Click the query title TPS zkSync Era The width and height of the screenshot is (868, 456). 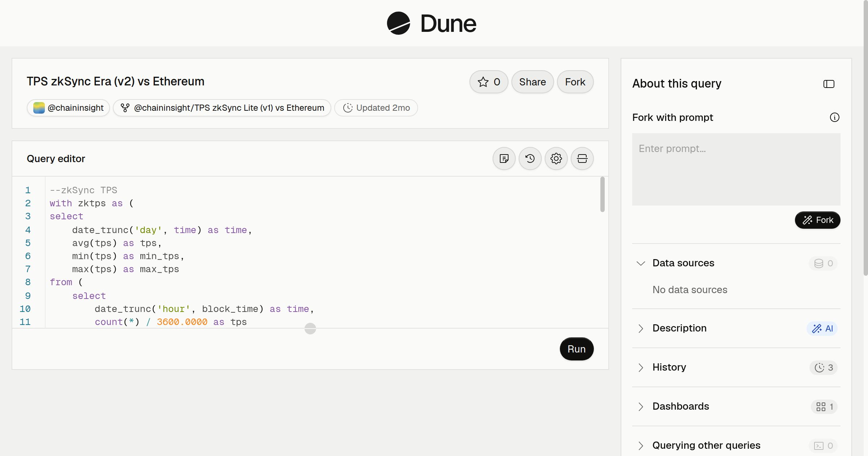pyautogui.click(x=115, y=81)
